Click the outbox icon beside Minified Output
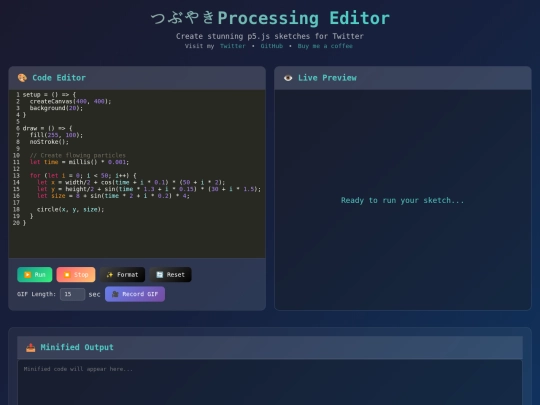Screen dimensions: 540x405 point(31,347)
